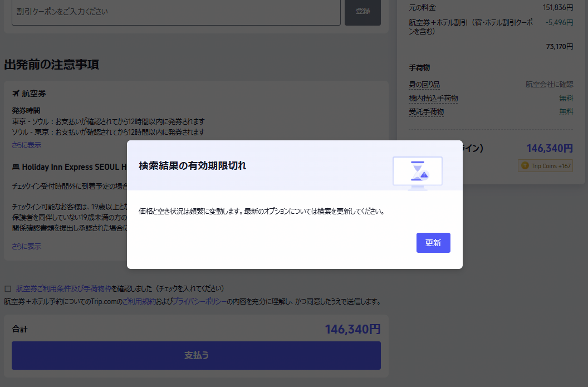Click the coupon code input field
588x387 pixels.
click(x=177, y=12)
